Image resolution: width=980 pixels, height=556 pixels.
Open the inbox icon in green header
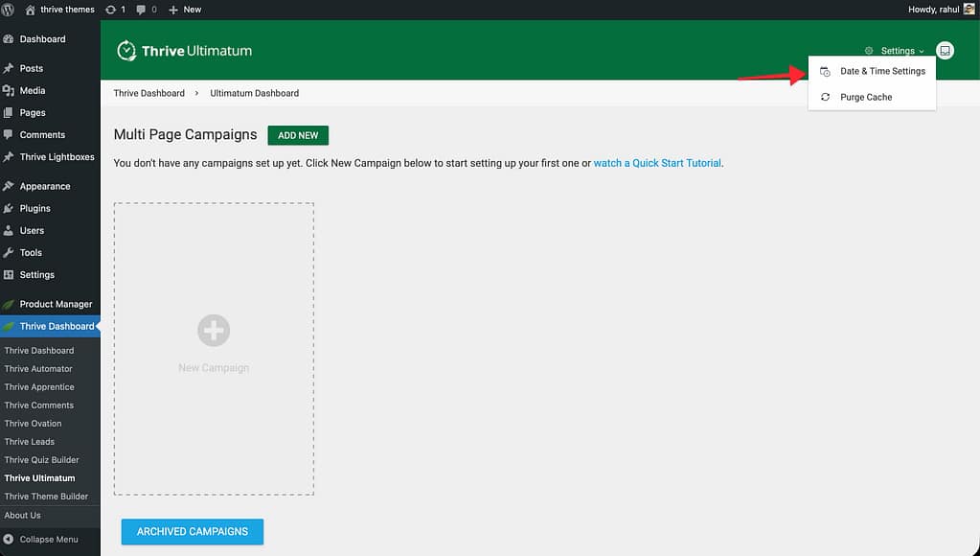[x=945, y=51]
